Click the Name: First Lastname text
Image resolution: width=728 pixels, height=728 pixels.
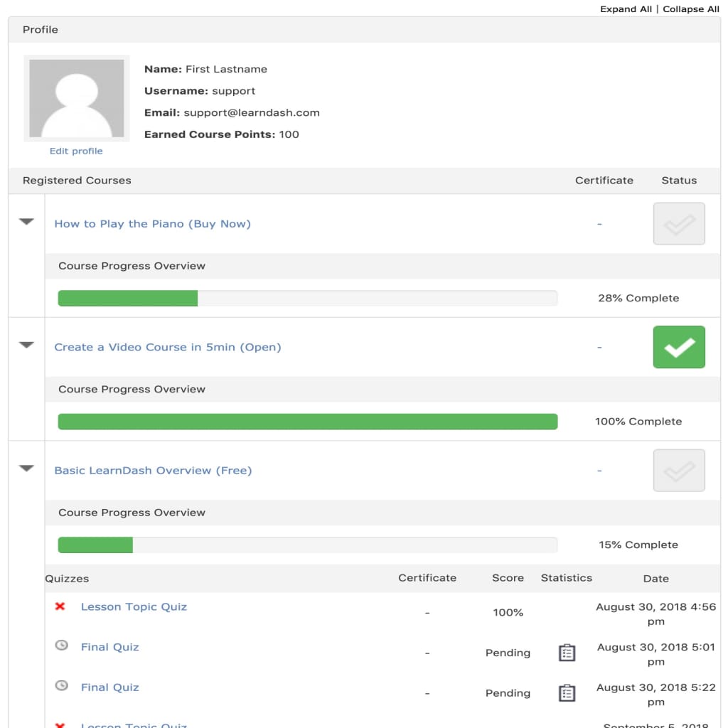(205, 69)
